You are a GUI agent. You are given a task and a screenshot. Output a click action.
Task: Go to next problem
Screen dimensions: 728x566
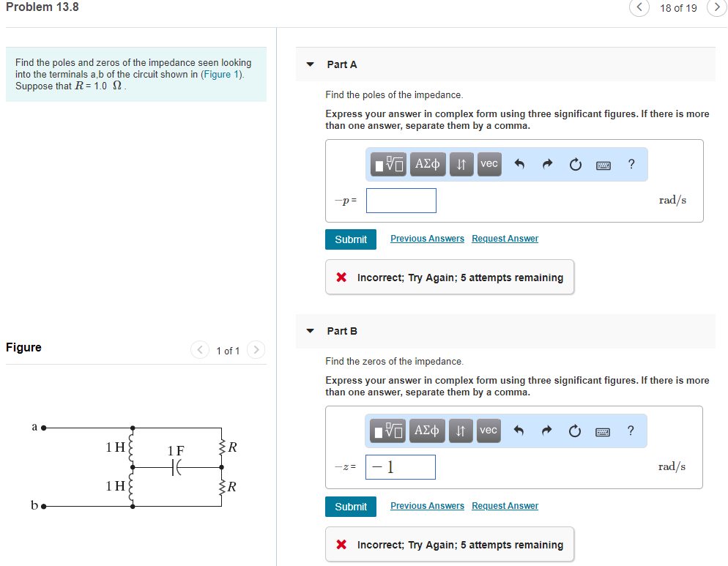[717, 7]
